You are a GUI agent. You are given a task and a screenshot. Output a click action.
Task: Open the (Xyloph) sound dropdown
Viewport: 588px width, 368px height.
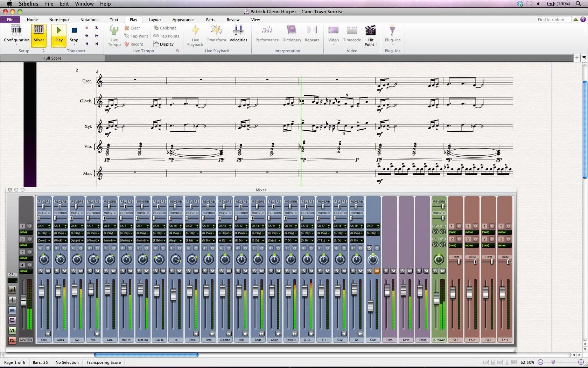[77, 240]
